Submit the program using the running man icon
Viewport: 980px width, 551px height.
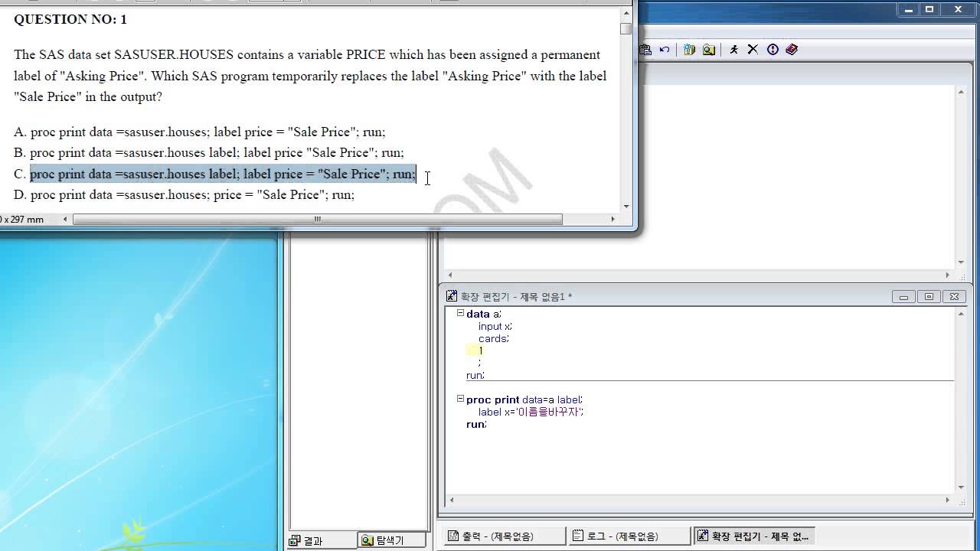click(x=733, y=50)
